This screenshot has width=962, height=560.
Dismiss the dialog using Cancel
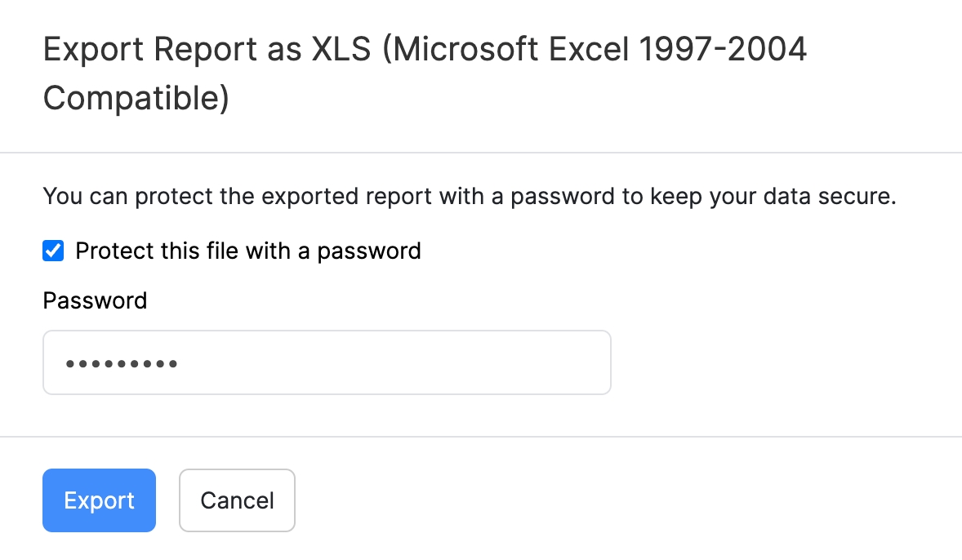(237, 500)
